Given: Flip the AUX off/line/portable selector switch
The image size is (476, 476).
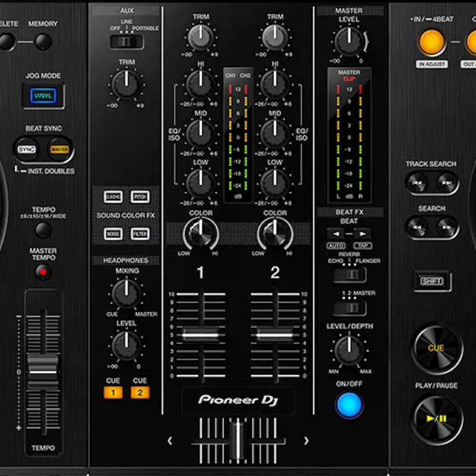Looking at the screenshot, I should tap(126, 41).
